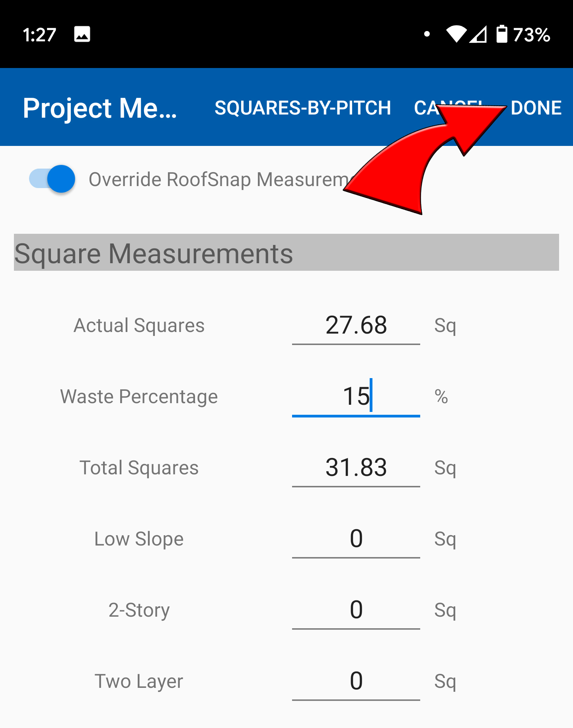
Task: Tap the cellular signal icon
Action: [x=478, y=34]
